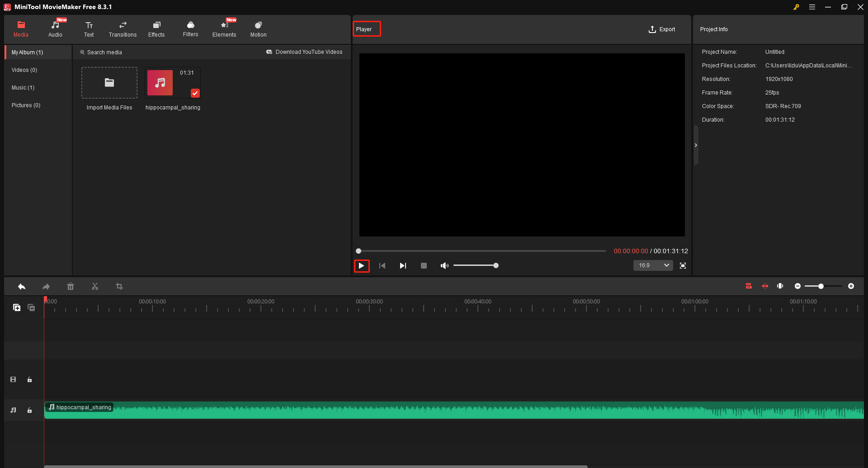Click the Export button
The height and width of the screenshot is (468, 868).
662,29
